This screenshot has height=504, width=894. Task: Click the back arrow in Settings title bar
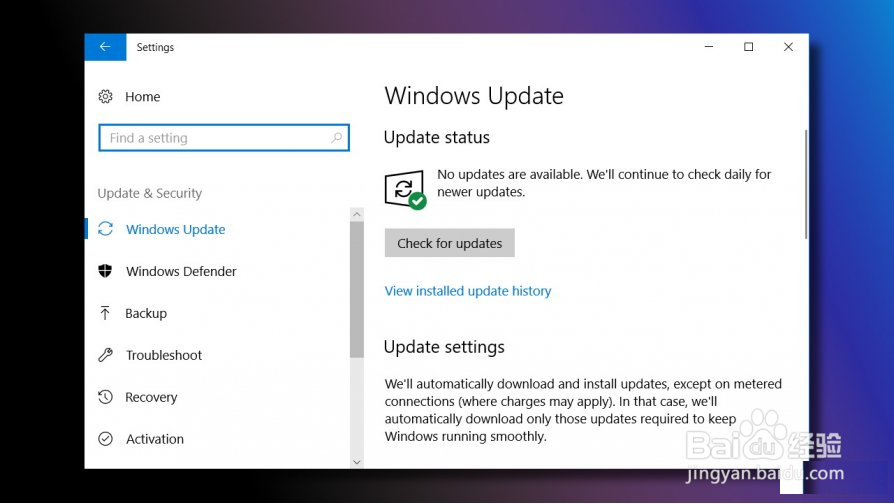click(x=105, y=47)
